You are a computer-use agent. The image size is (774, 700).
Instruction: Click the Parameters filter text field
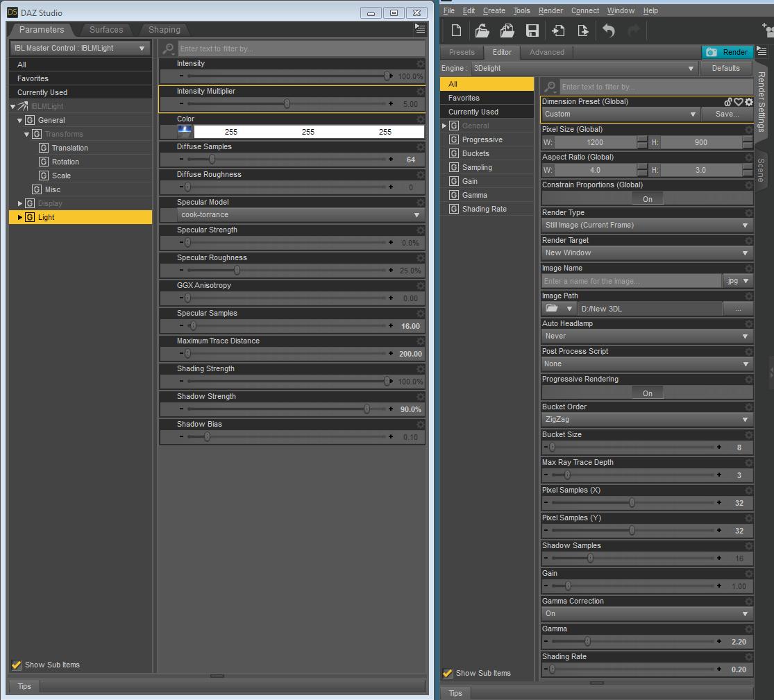(301, 49)
